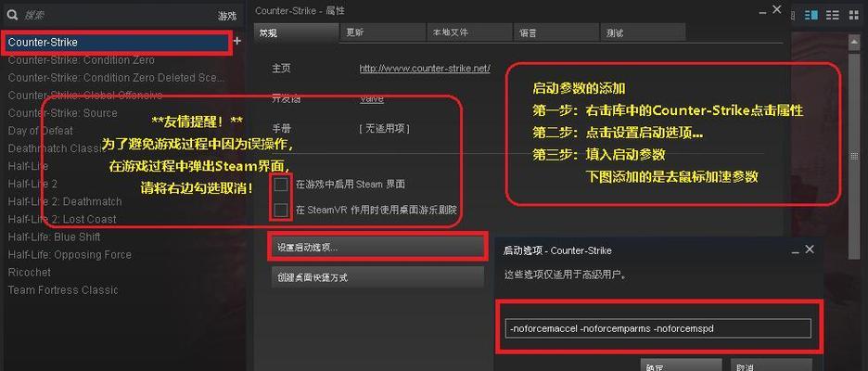Close the Counter-Strike properties window
The image size is (868, 371).
[x=777, y=9]
